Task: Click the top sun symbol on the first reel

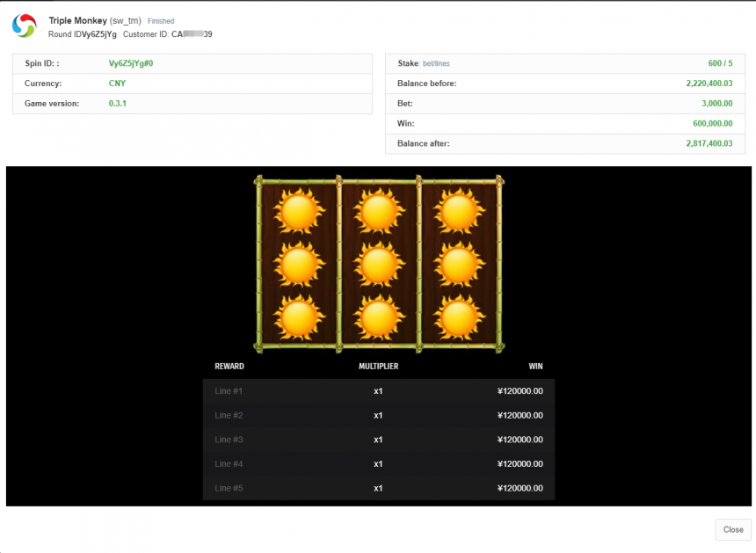Action: [299, 212]
